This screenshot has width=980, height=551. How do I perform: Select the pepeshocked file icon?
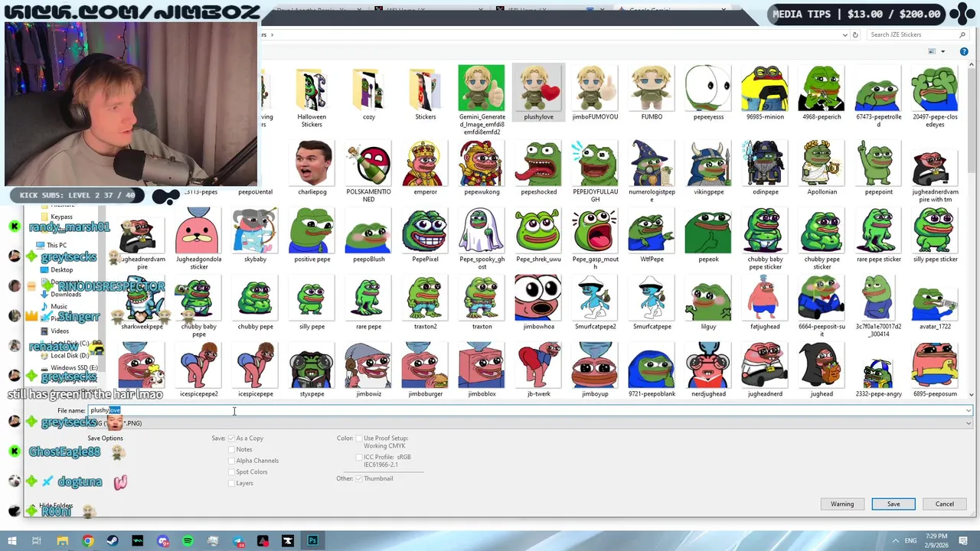(538, 163)
